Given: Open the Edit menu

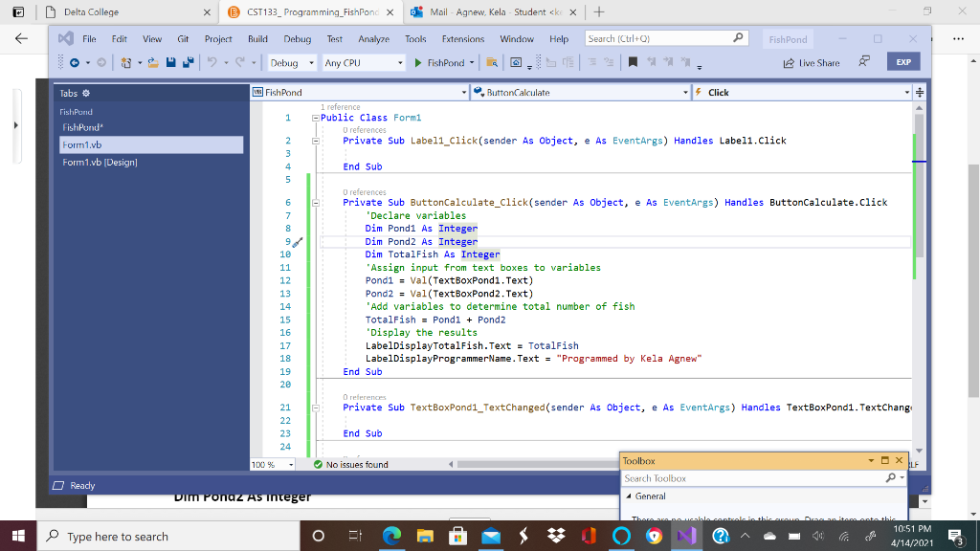Looking at the screenshot, I should [120, 38].
